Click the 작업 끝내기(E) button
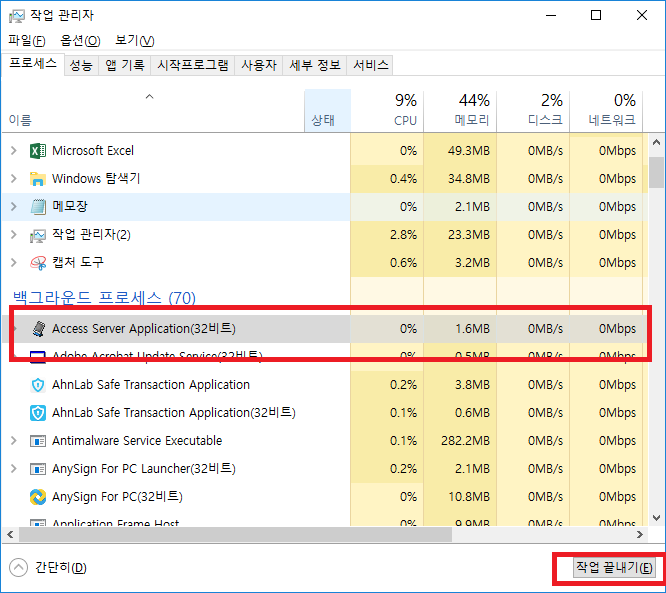Screen dimensions: 666x593 (x=615, y=568)
